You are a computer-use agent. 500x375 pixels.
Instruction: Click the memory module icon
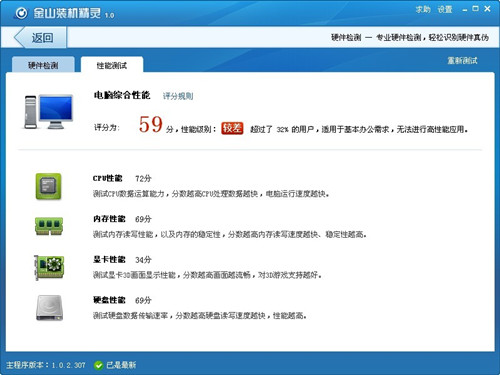[x=49, y=226]
